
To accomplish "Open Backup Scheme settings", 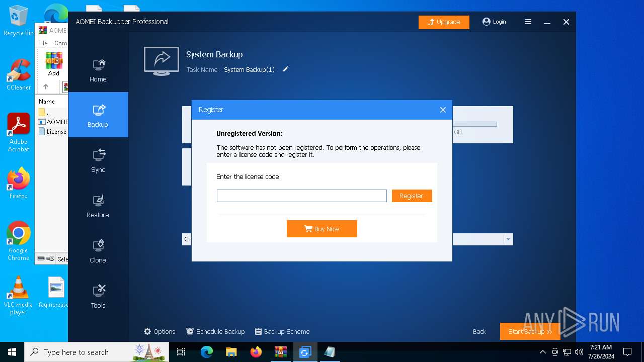I will [282, 331].
